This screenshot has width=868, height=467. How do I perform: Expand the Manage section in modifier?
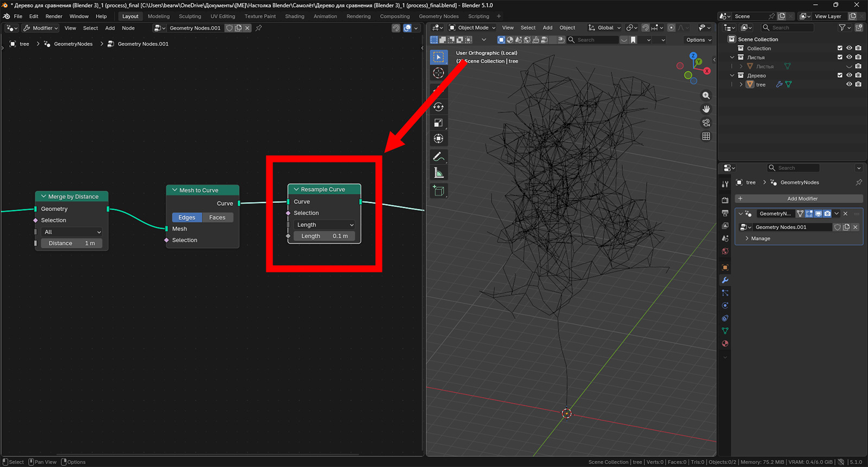tap(760, 238)
